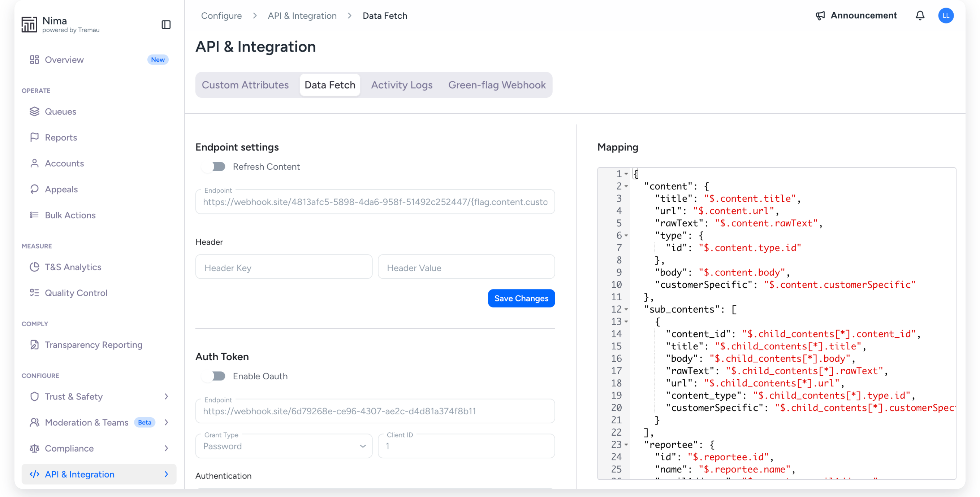Image resolution: width=980 pixels, height=497 pixels.
Task: Click the Accounts person icon
Action: [x=35, y=163]
